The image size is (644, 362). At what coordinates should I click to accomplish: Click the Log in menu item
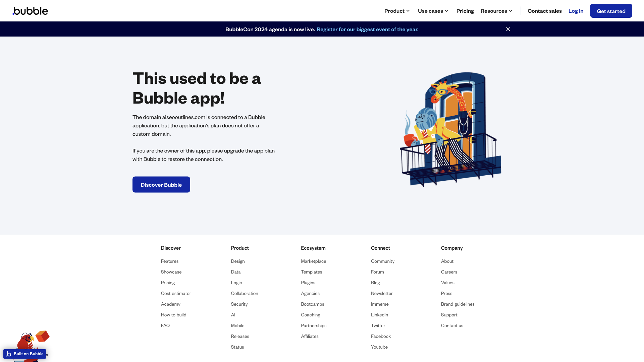[x=576, y=11]
